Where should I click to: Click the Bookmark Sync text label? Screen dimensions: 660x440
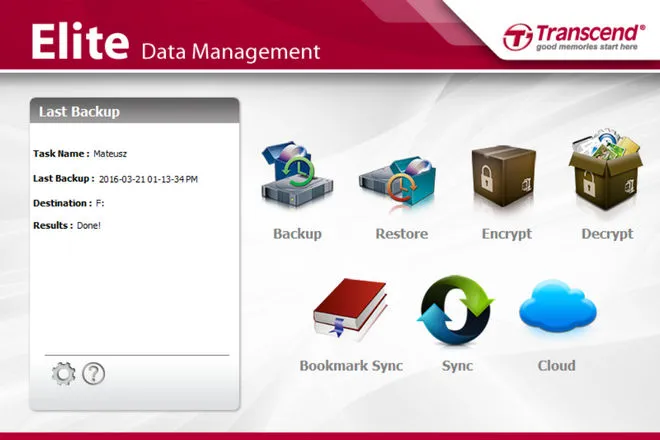[x=351, y=366]
